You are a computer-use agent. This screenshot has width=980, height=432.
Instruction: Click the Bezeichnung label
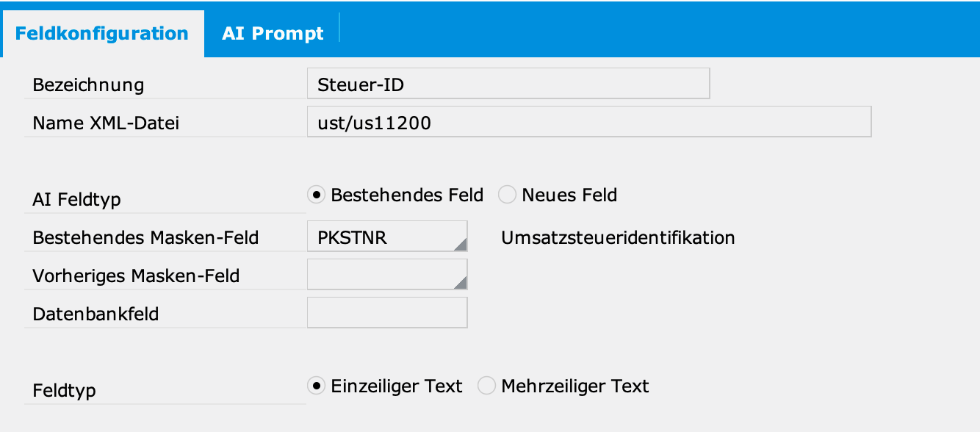click(88, 85)
